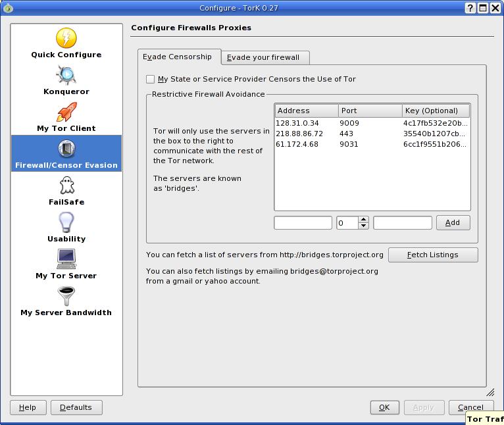This screenshot has height=425, width=504.
Task: Close the Configure window
Action: [495, 8]
